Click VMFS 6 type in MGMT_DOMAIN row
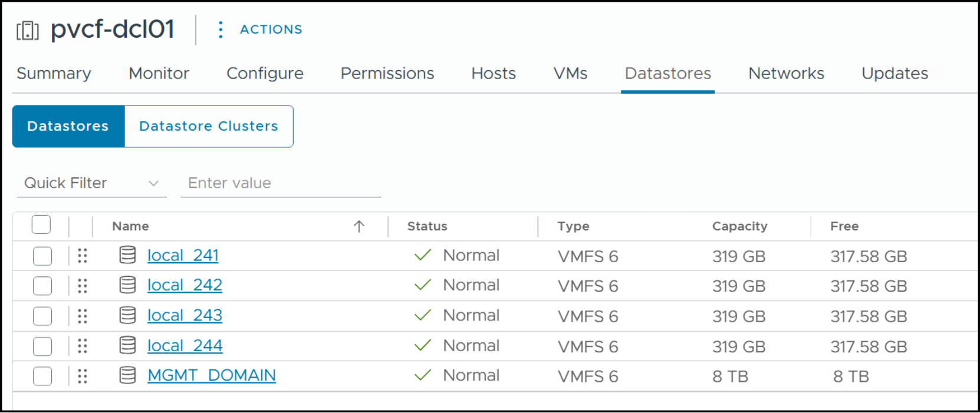The image size is (980, 413). click(x=588, y=376)
